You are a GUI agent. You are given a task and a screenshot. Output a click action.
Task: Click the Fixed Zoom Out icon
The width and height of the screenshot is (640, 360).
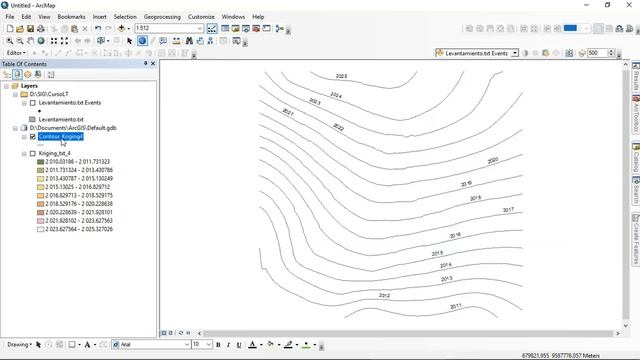[x=64, y=41]
